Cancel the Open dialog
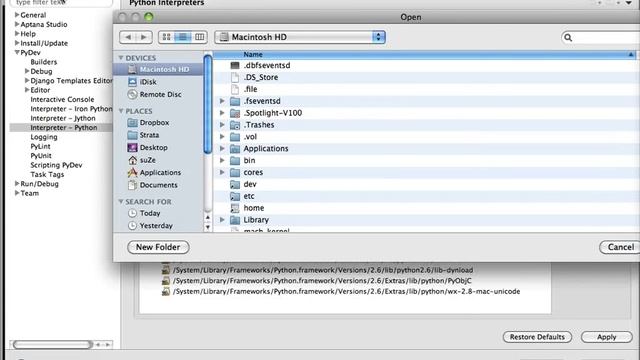This screenshot has height=360, width=640. point(620,247)
